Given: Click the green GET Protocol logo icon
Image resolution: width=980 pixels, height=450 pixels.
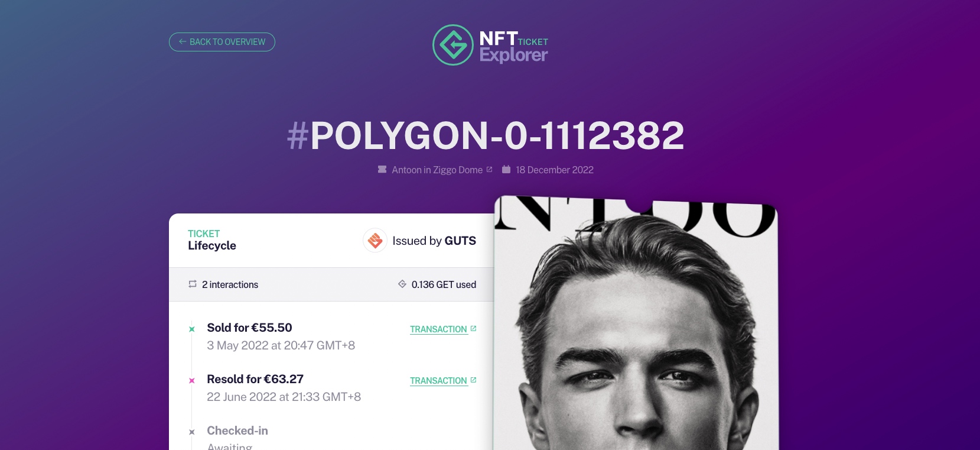Looking at the screenshot, I should [x=453, y=45].
